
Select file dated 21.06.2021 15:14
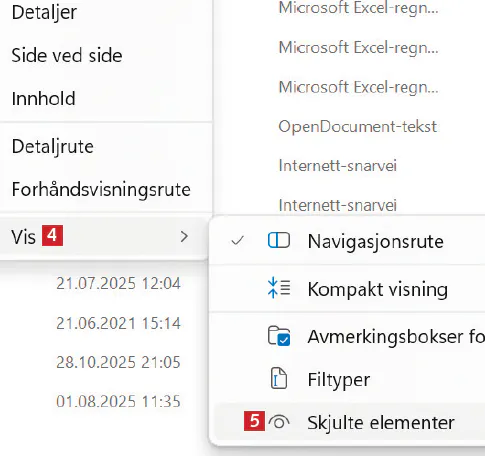coord(118,323)
